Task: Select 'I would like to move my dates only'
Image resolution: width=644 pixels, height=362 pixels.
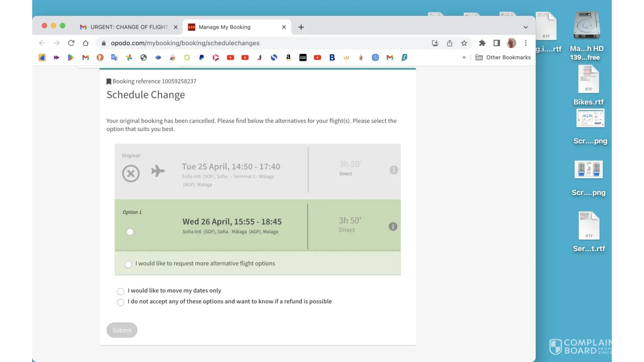Action: click(x=121, y=291)
